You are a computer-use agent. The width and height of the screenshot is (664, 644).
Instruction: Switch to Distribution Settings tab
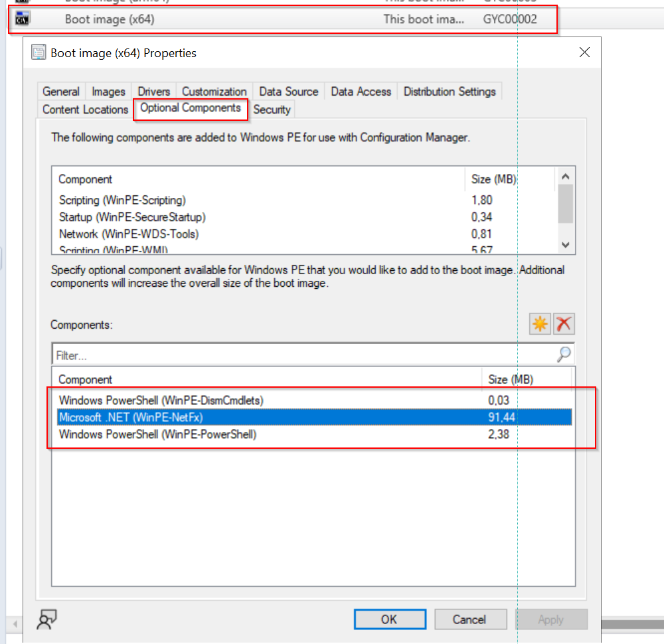(x=450, y=92)
